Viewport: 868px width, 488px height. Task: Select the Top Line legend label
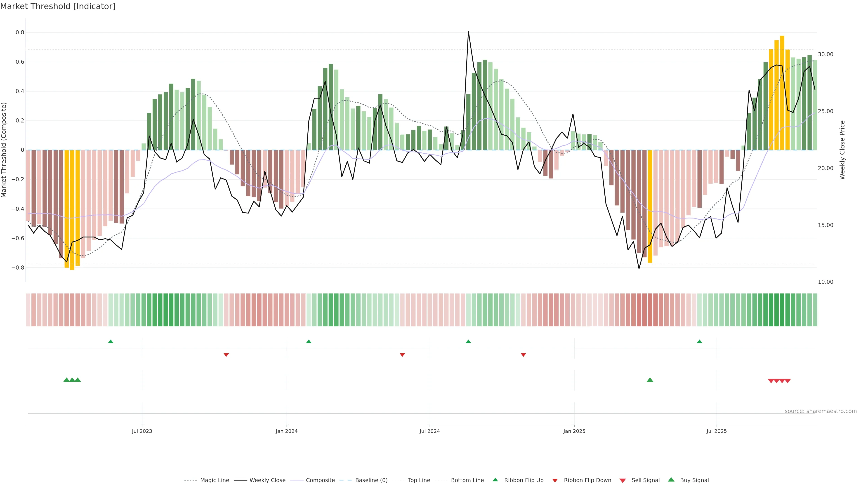click(x=419, y=480)
